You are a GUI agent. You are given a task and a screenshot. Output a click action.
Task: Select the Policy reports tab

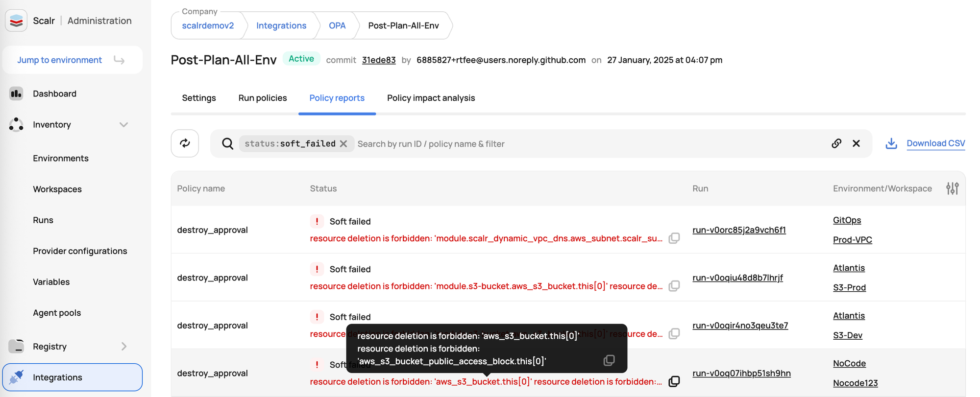click(337, 98)
